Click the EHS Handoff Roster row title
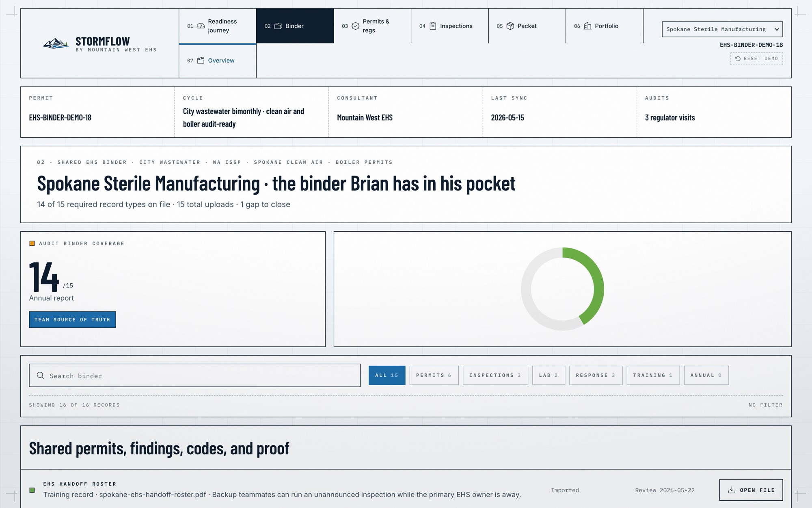Viewport: 812px width, 508px height. [x=80, y=484]
